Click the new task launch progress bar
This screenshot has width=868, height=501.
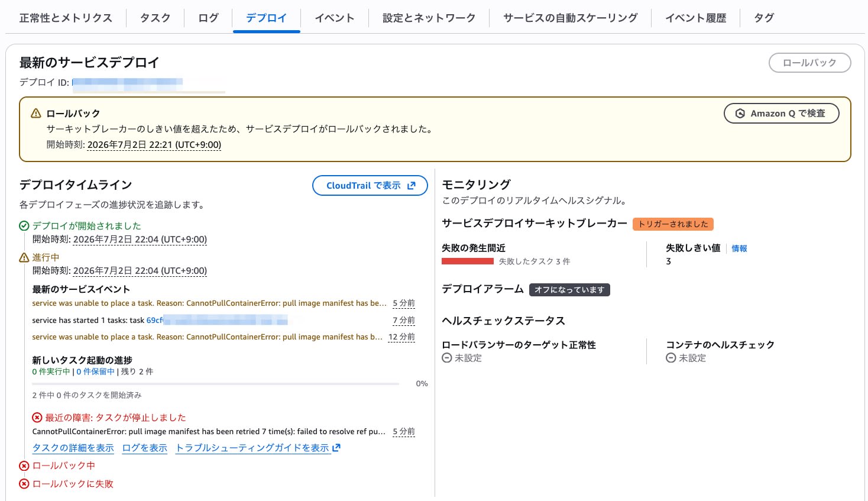pyautogui.click(x=216, y=384)
